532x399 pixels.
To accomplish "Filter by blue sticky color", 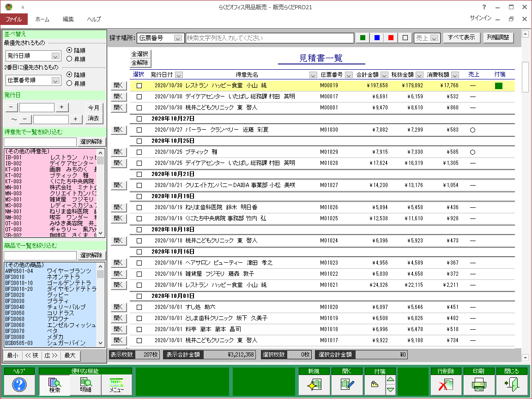I will [377, 38].
